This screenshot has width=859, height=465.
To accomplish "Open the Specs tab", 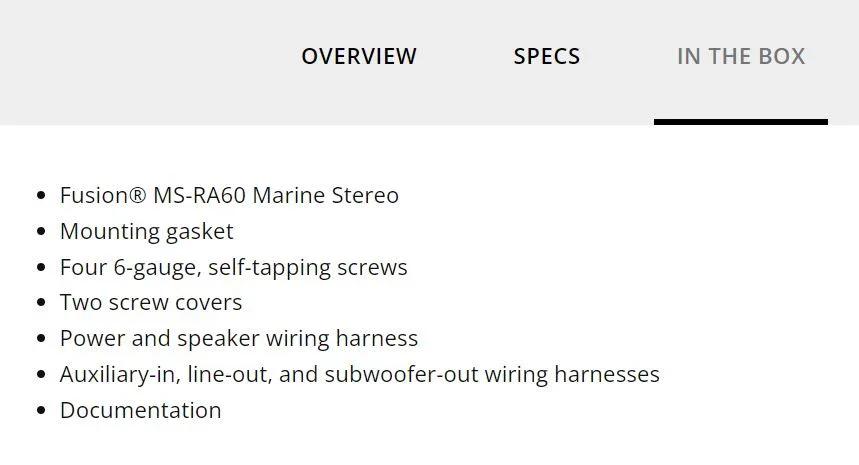I will point(546,56).
